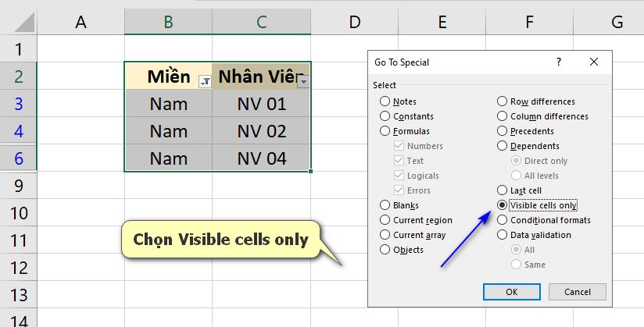Select the Objects radio option
The image size is (644, 327).
pyautogui.click(x=401, y=250)
